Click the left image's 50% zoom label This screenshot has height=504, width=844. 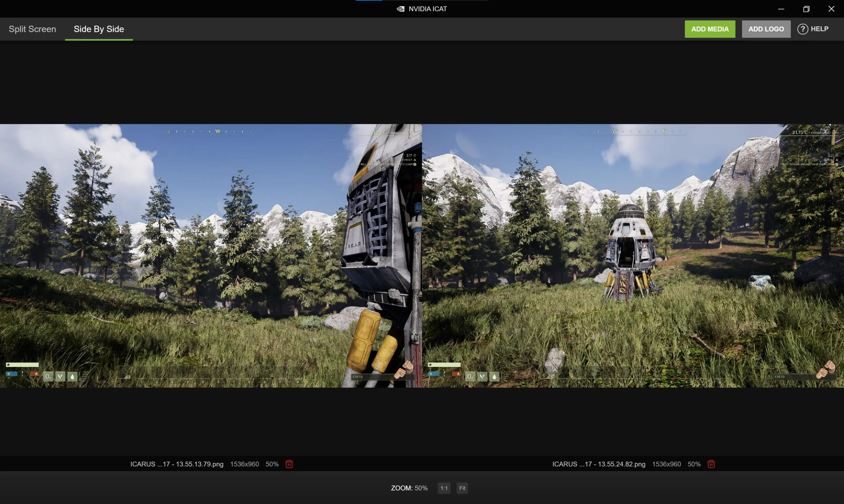coord(272,464)
